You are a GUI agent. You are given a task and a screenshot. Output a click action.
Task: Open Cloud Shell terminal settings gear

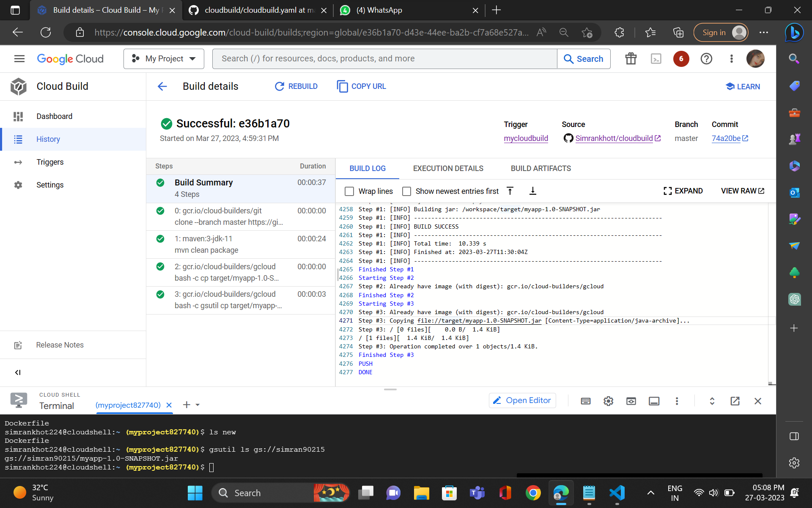coord(608,401)
